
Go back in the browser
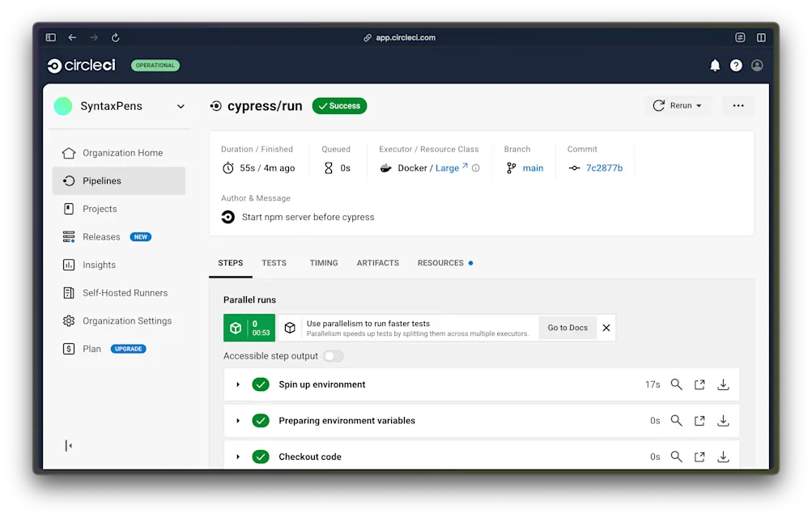[x=72, y=37]
